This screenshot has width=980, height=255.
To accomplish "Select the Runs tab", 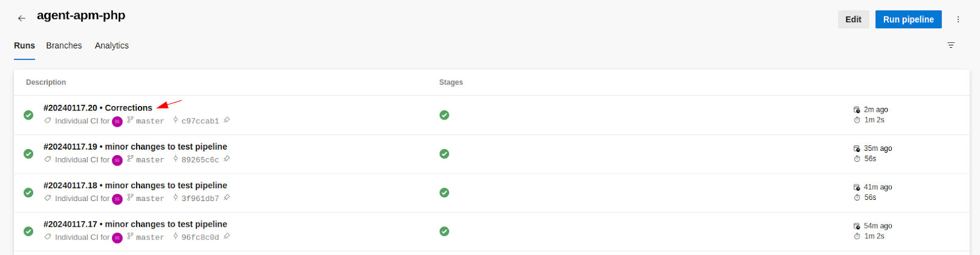I will [24, 45].
